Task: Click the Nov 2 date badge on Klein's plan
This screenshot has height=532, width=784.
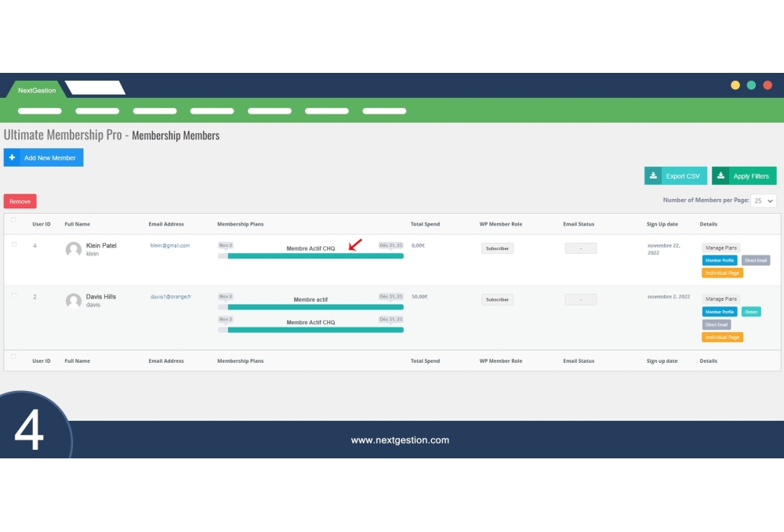Action: pyautogui.click(x=225, y=244)
